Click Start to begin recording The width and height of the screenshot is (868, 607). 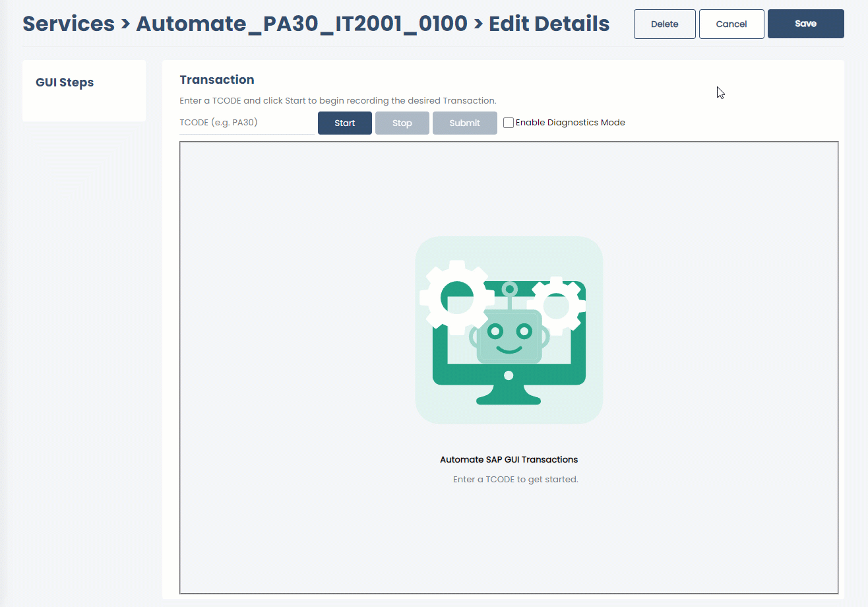pos(345,123)
